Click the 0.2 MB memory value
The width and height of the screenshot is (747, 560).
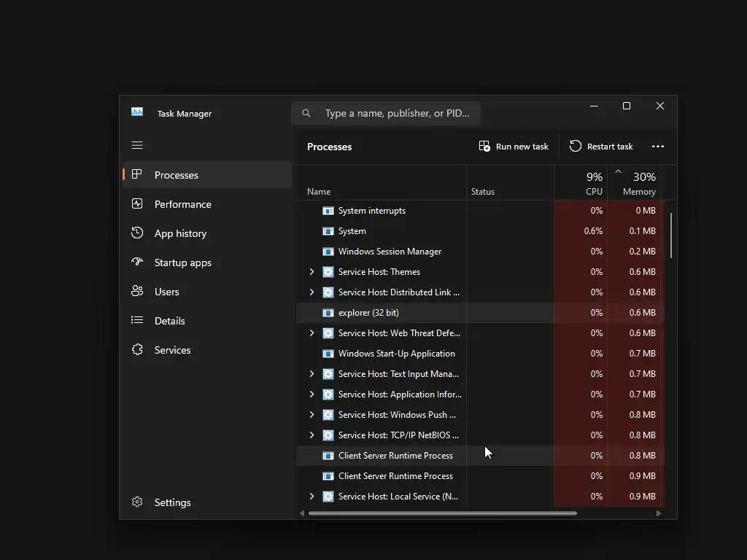(x=642, y=252)
